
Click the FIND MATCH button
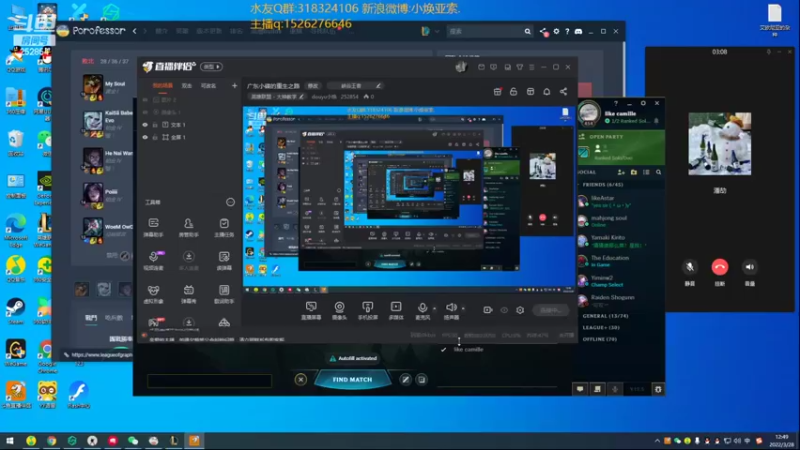tap(352, 380)
